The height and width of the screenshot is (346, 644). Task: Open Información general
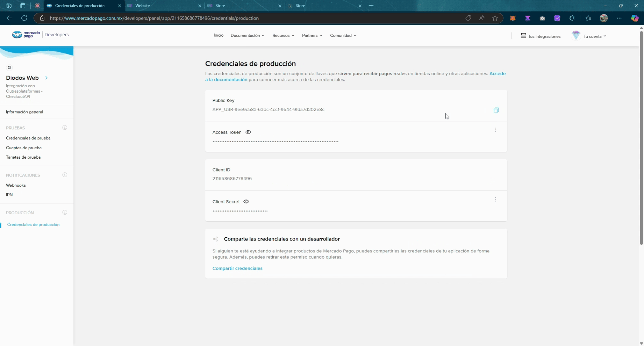(24, 112)
